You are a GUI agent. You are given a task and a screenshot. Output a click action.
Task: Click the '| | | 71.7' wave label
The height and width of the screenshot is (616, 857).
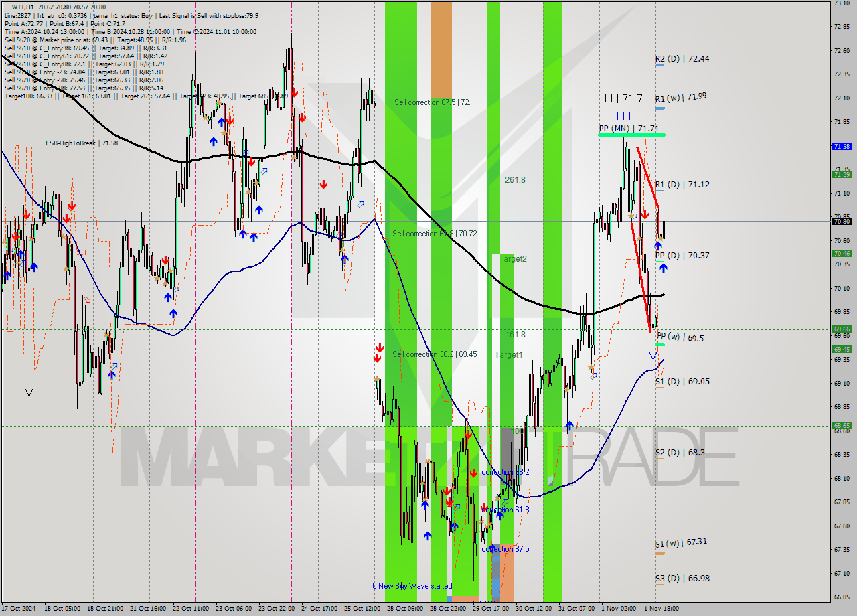(x=623, y=98)
